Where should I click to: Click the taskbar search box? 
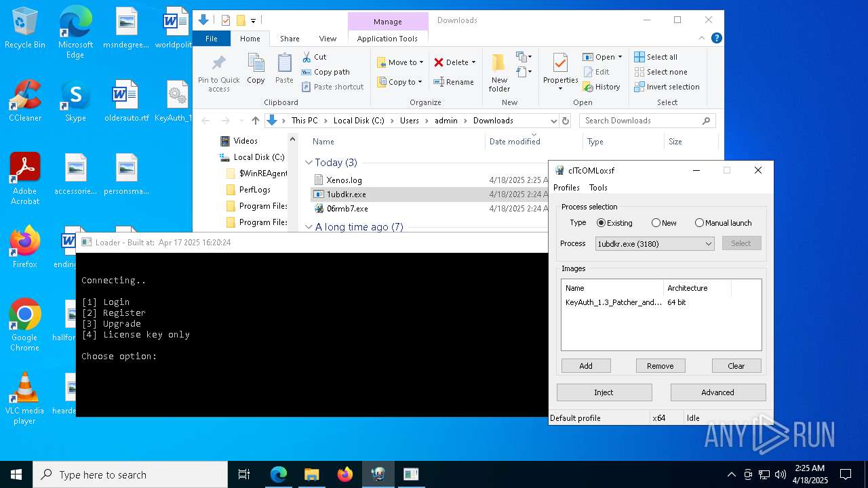pyautogui.click(x=130, y=474)
